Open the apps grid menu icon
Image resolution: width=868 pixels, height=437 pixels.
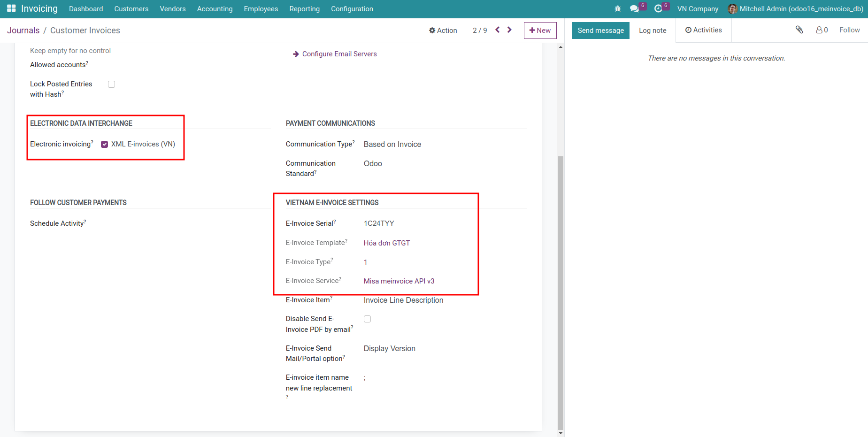[11, 8]
